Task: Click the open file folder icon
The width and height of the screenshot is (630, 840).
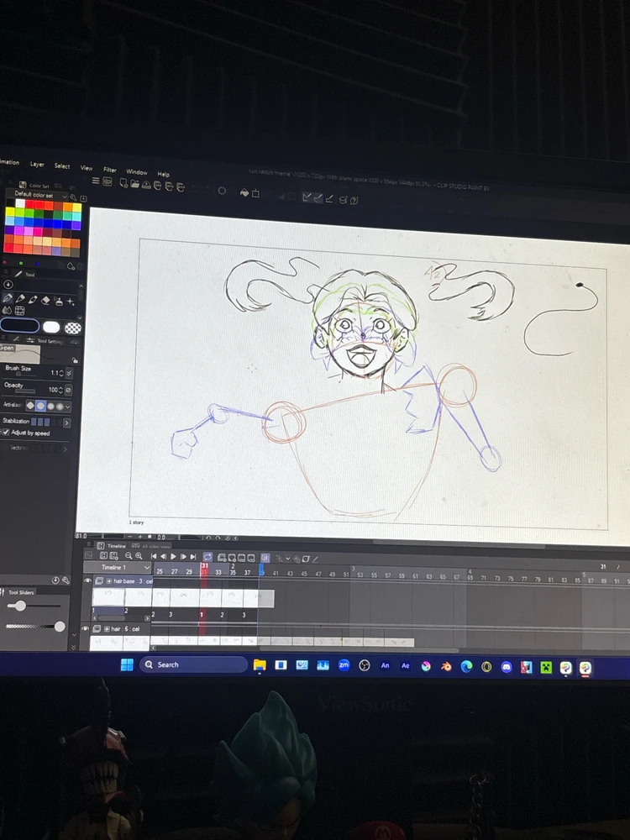Action: (x=134, y=184)
